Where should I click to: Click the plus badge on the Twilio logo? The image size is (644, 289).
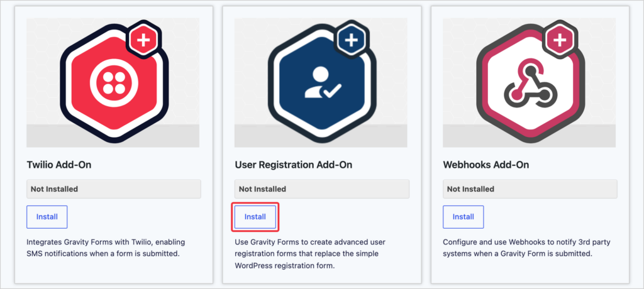click(x=143, y=40)
